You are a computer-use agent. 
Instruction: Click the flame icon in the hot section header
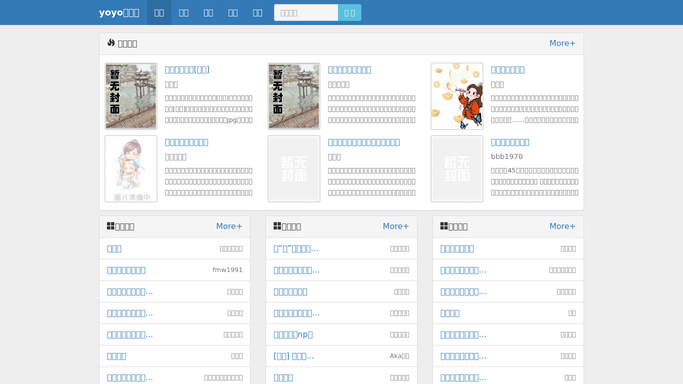(x=111, y=43)
